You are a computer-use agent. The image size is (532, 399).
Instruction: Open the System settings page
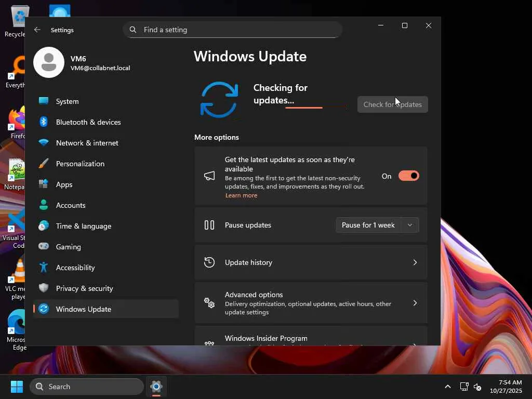106,101
